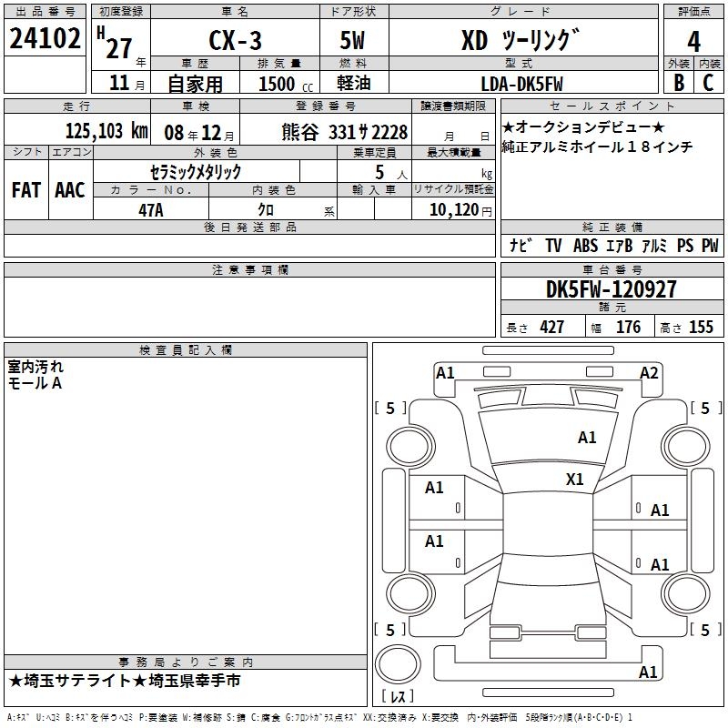Click the X1 windshield damage mark

click(575, 480)
